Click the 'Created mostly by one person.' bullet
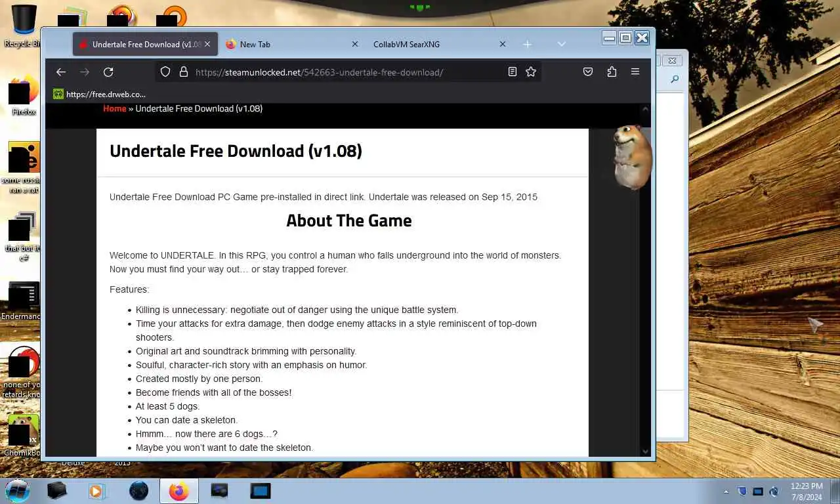840x504 pixels. [x=199, y=379]
